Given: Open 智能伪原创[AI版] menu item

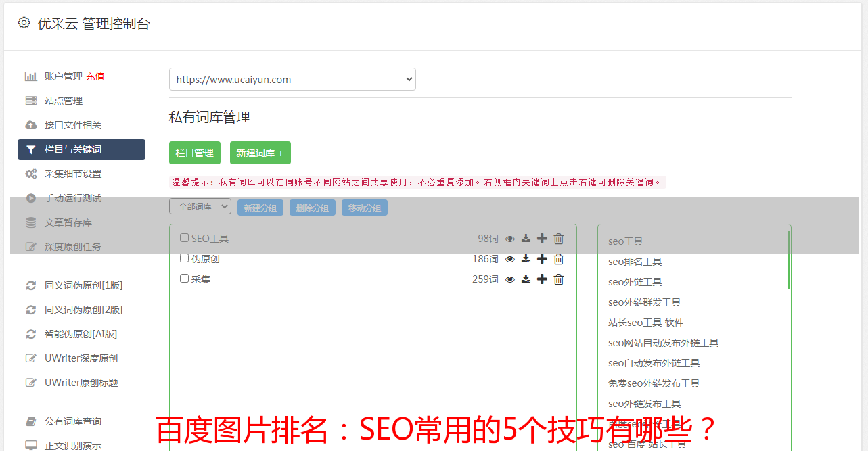Looking at the screenshot, I should (81, 334).
